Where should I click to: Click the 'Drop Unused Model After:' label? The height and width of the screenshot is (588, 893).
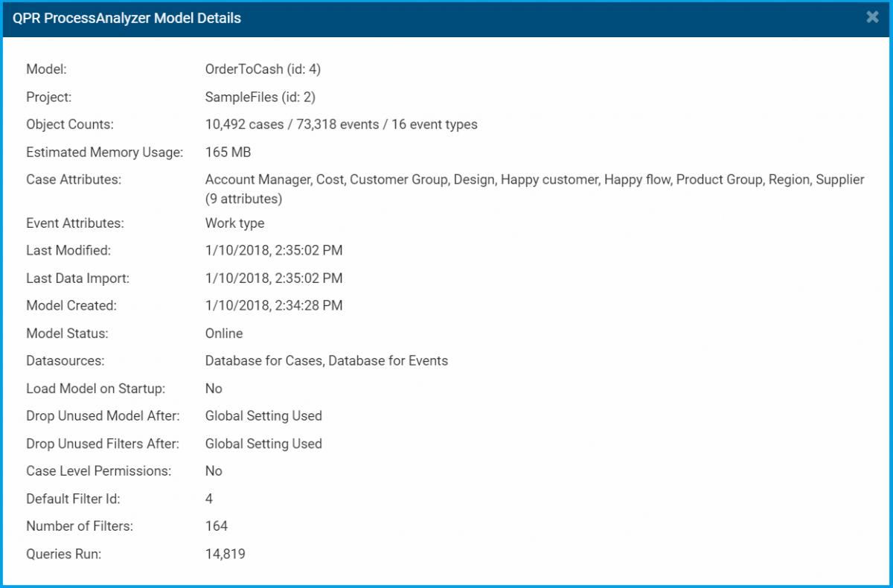click(103, 415)
